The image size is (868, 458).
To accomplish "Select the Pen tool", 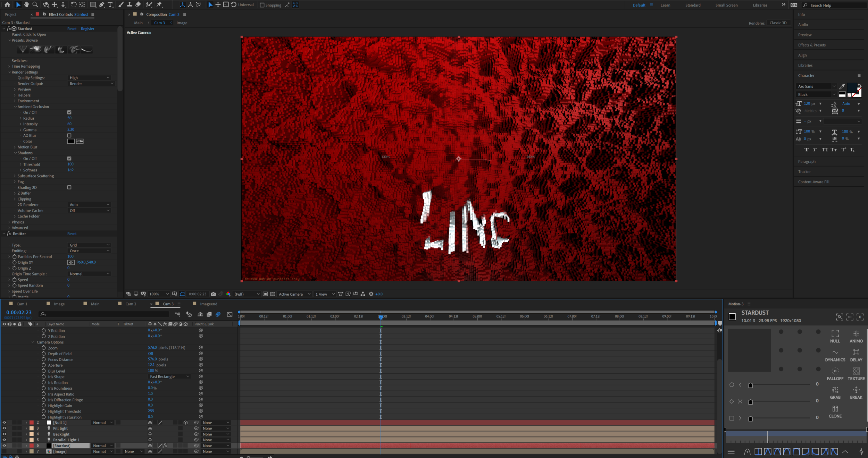I will click(x=101, y=5).
